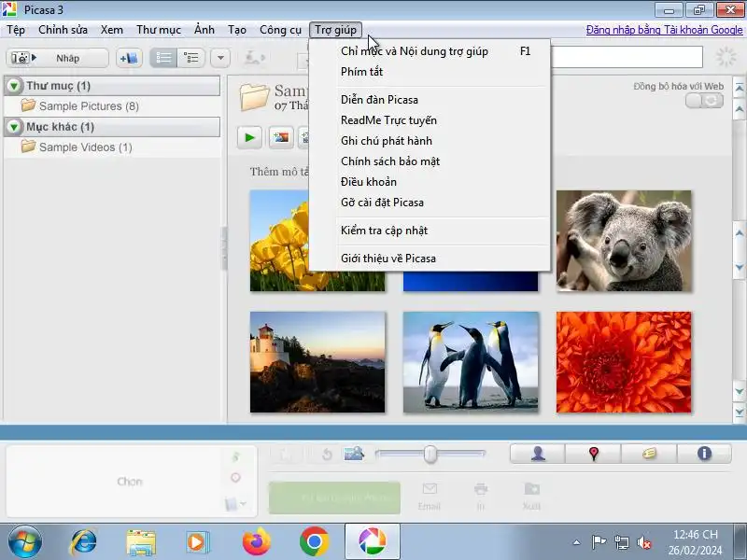Open the Xem menu
This screenshot has width=747, height=560.
pos(111,30)
